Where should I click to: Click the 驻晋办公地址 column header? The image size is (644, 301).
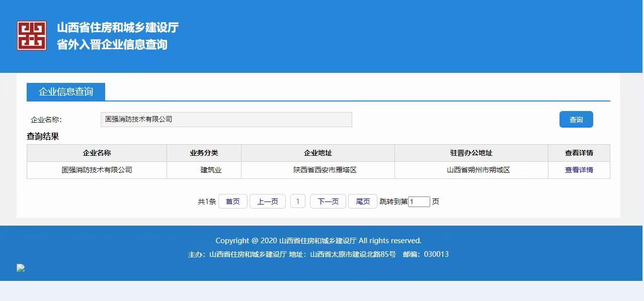coord(471,153)
